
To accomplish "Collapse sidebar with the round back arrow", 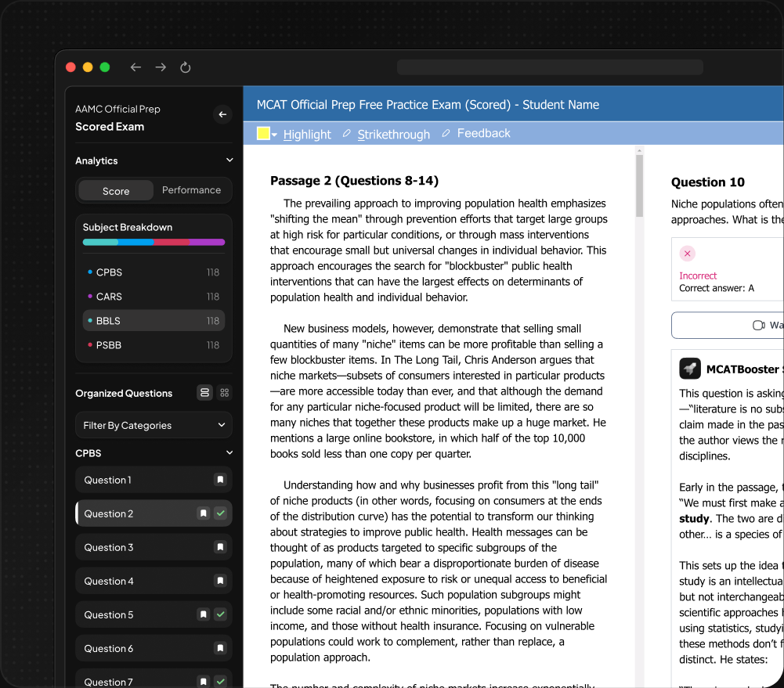I will tap(222, 114).
